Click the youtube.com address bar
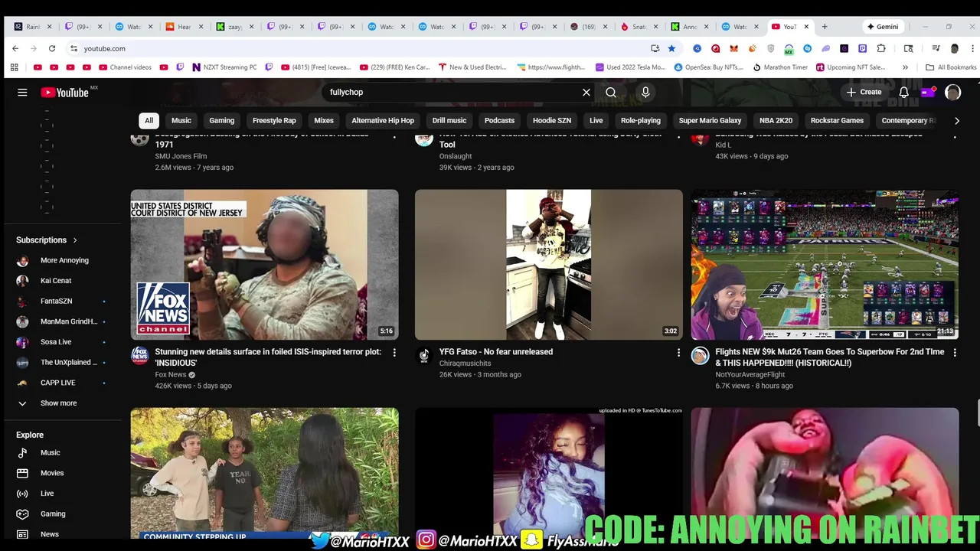980x551 pixels. (x=360, y=48)
